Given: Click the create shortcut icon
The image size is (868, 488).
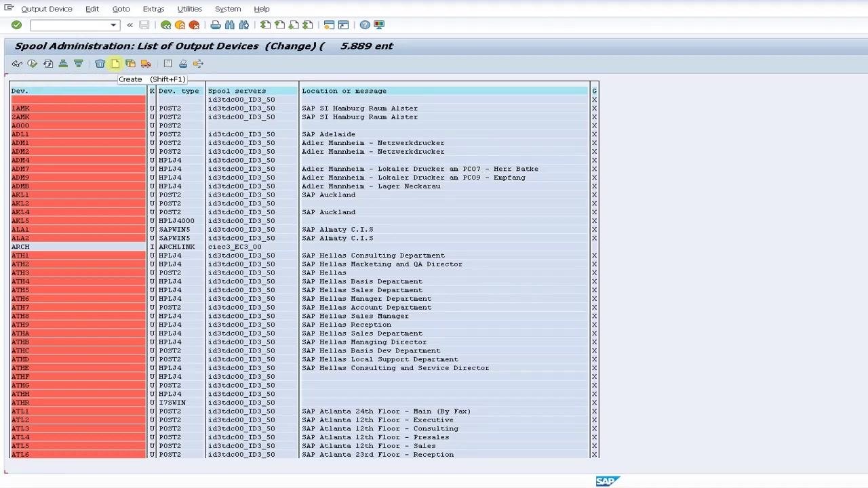Looking at the screenshot, I should (343, 25).
